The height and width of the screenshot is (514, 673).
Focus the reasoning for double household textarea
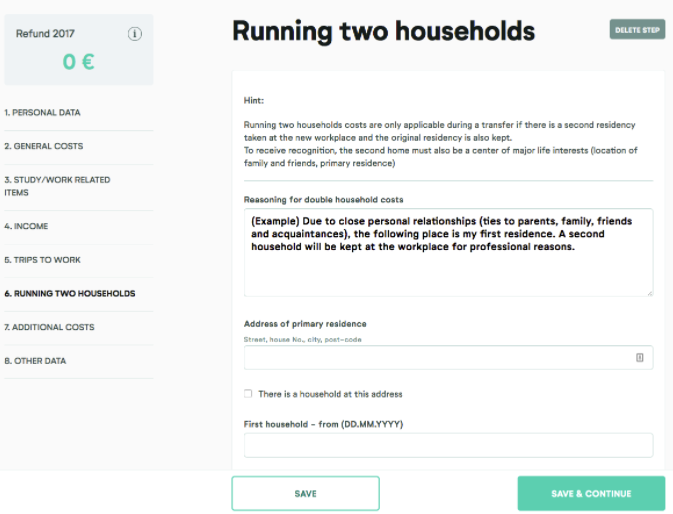coord(449,252)
